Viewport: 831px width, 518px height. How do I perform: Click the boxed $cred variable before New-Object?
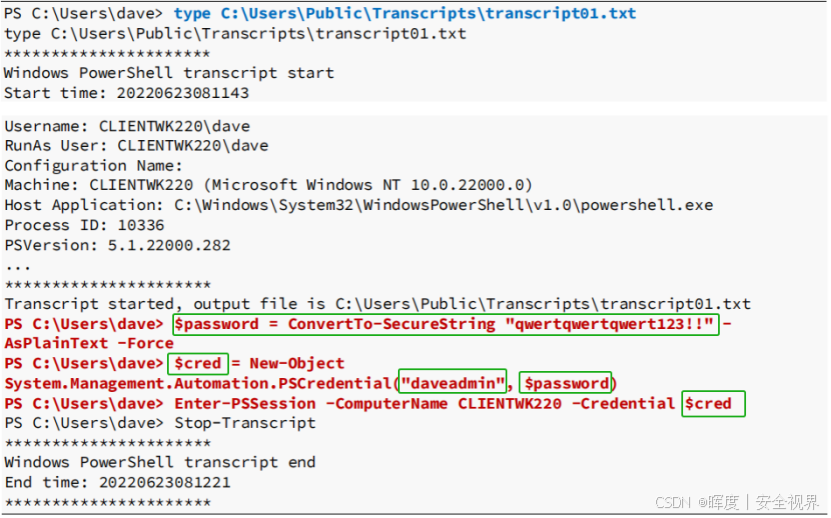(x=198, y=364)
